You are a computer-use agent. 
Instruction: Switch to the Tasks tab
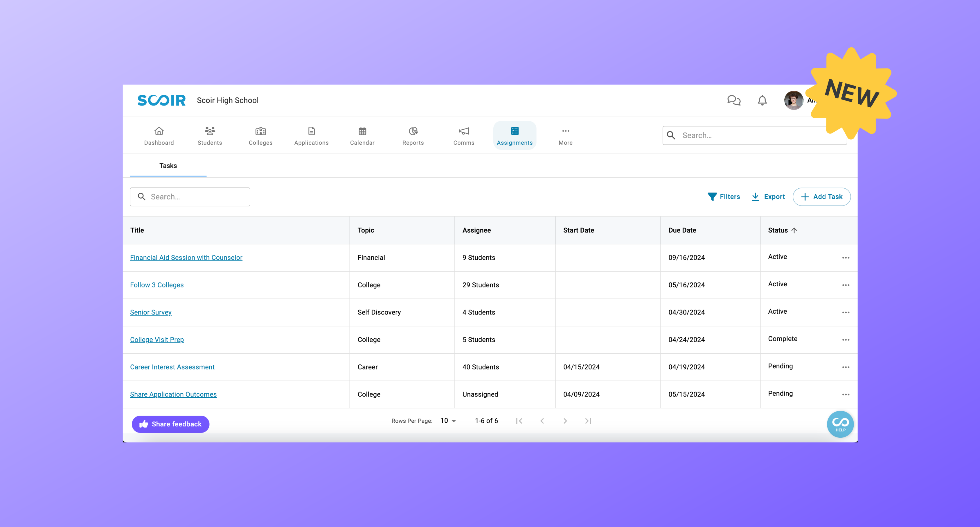[168, 166]
